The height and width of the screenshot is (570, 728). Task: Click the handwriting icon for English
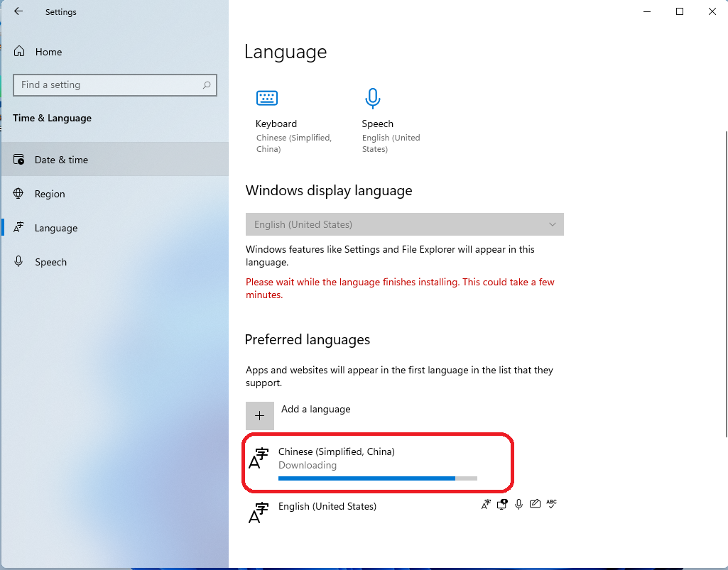[x=535, y=504]
